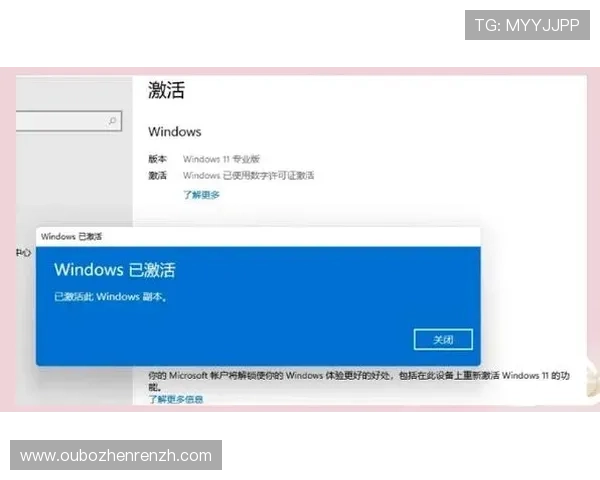This screenshot has width=600, height=480.
Task: Click the Windows section heading
Action: (174, 132)
